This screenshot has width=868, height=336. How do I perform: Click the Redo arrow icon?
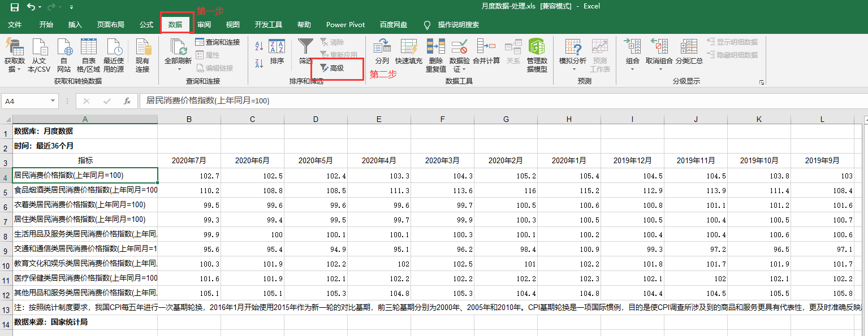click(x=51, y=7)
